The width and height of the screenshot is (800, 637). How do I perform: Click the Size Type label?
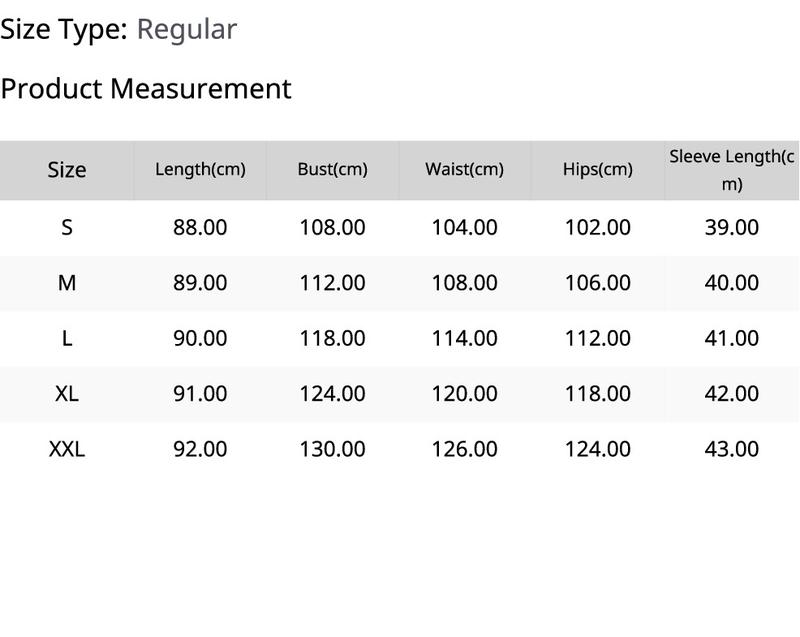pyautogui.click(x=64, y=30)
